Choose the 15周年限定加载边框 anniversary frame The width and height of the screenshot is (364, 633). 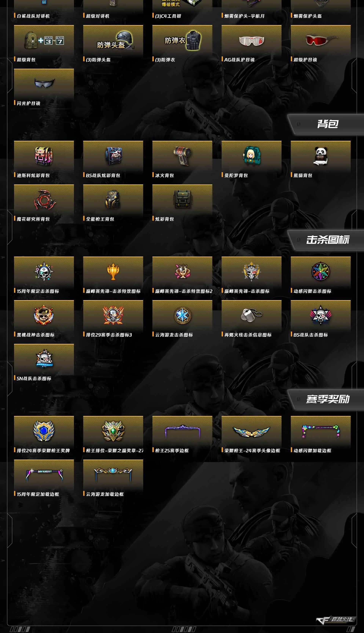point(44,475)
